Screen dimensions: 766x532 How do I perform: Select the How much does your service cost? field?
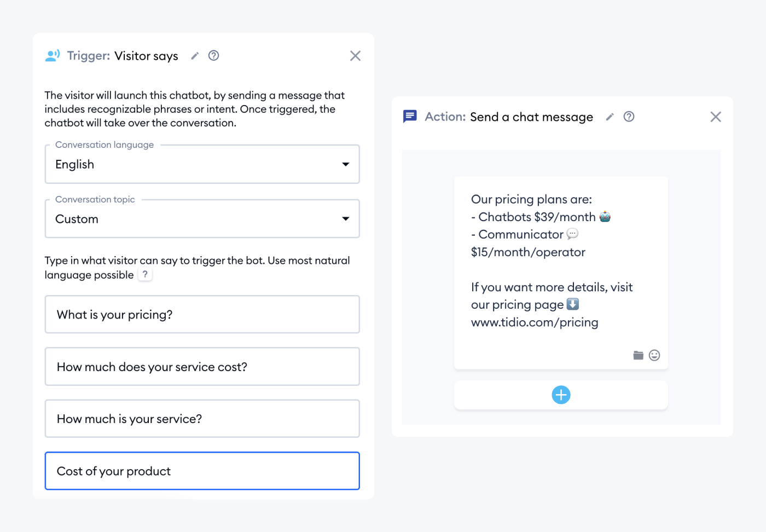pyautogui.click(x=202, y=367)
